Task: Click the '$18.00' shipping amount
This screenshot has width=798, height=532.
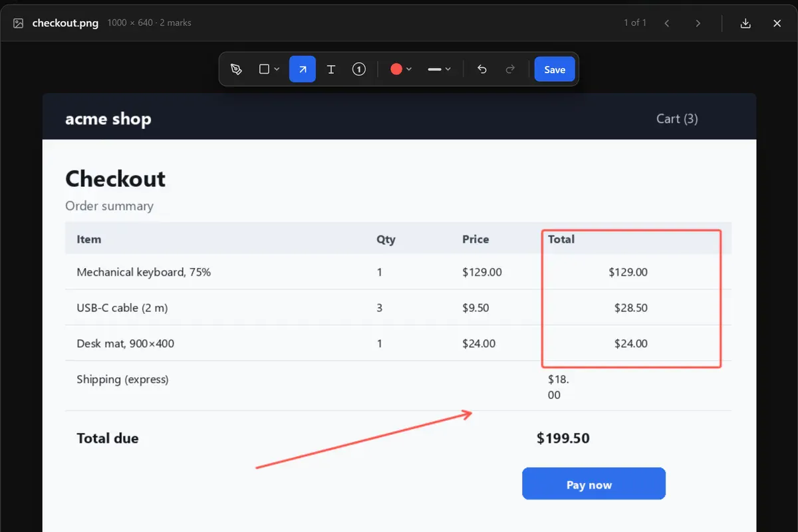Action: [x=559, y=387]
